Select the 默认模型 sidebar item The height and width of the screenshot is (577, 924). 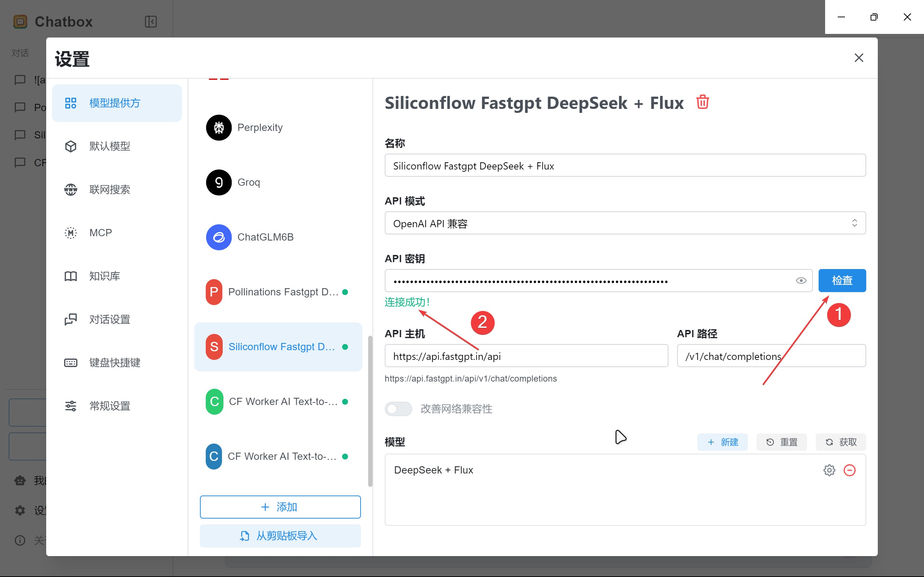click(x=110, y=146)
